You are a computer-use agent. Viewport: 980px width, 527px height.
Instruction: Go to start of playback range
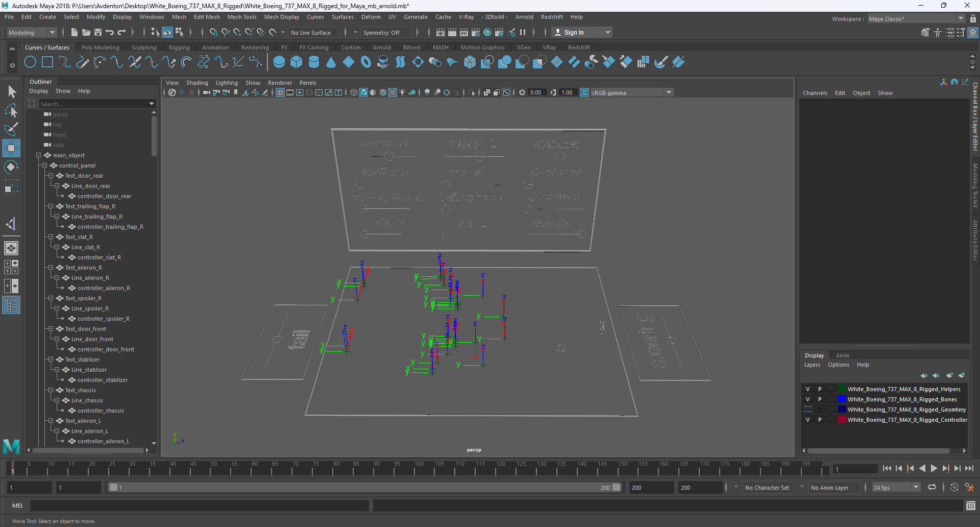coord(887,468)
